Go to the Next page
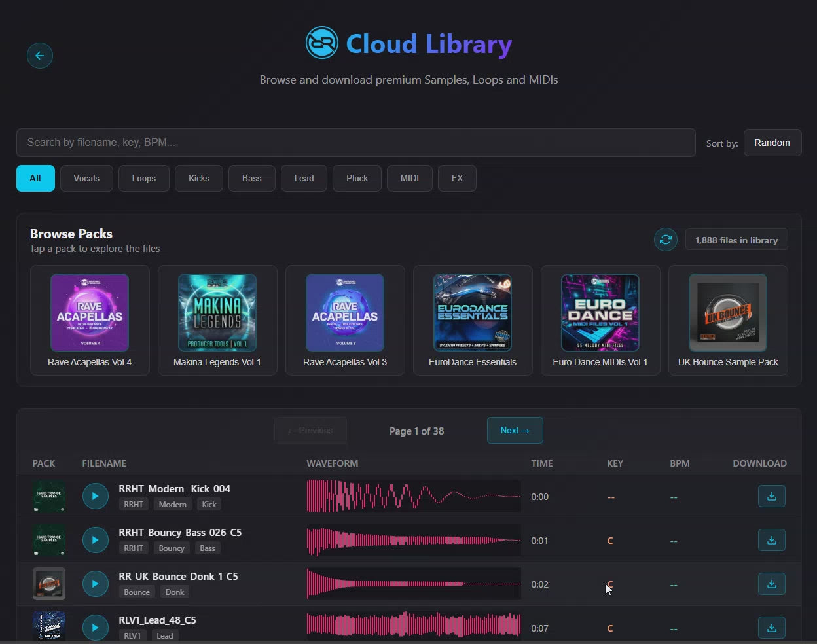The width and height of the screenshot is (817, 644). [x=515, y=430]
